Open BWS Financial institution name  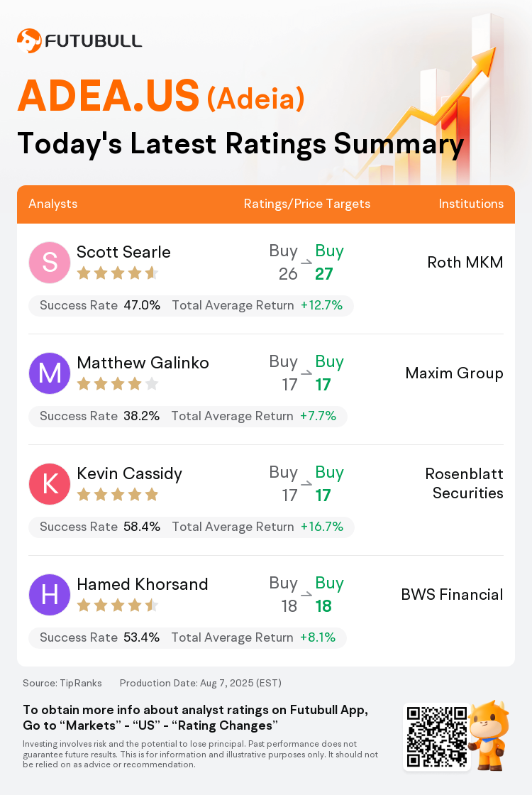pyautogui.click(x=452, y=594)
